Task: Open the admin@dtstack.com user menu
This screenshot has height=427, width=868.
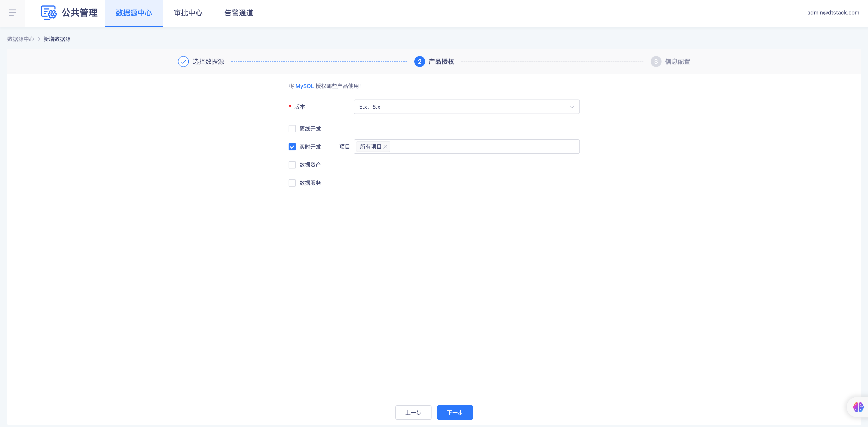Action: pyautogui.click(x=833, y=12)
